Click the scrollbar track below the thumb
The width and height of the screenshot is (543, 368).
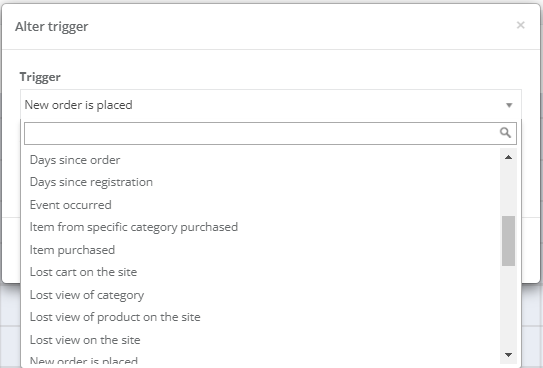coord(508,306)
